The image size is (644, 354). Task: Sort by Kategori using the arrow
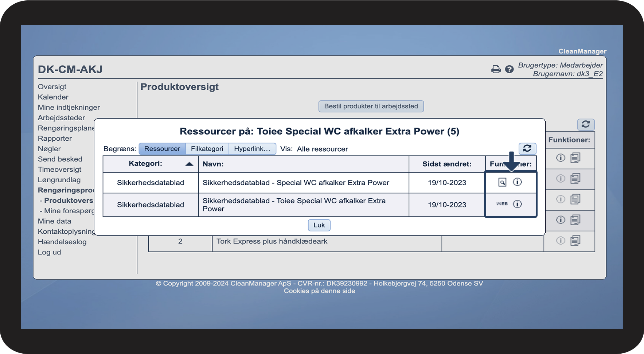189,164
